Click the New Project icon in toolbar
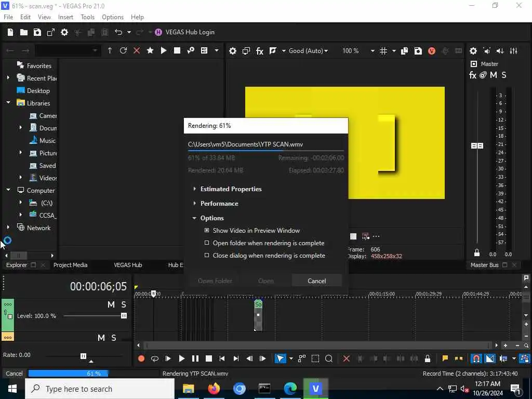 pos(10,32)
